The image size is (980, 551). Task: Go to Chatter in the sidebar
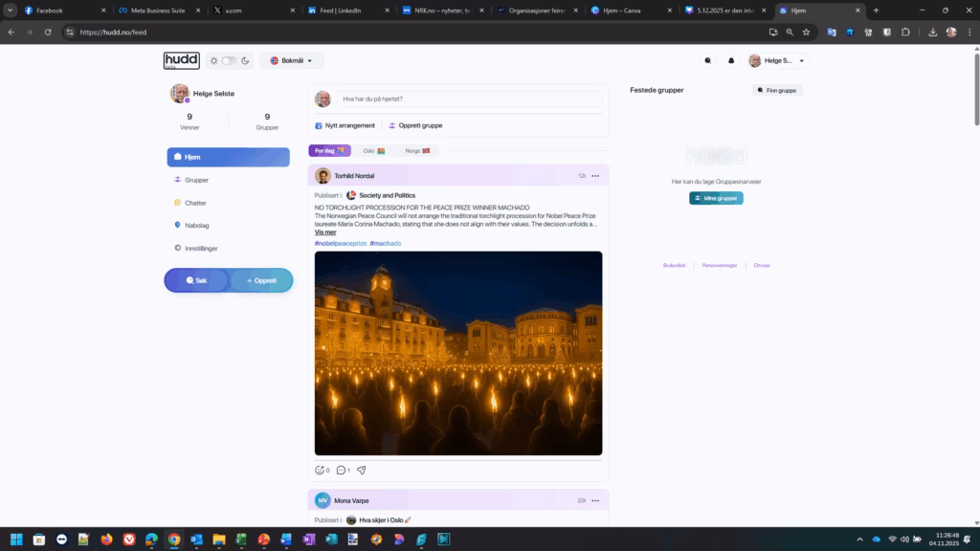coord(195,203)
